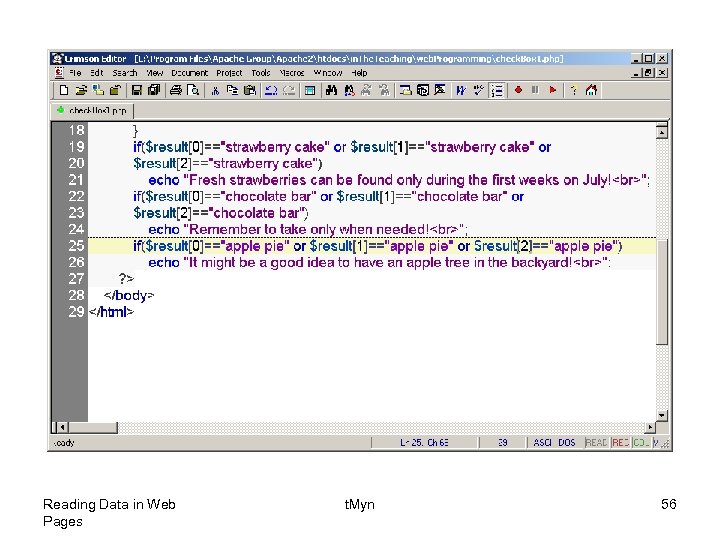Click the vertical scrollbar thumb
Image resolution: width=720 pixels, height=540 pixels.
coord(662,291)
